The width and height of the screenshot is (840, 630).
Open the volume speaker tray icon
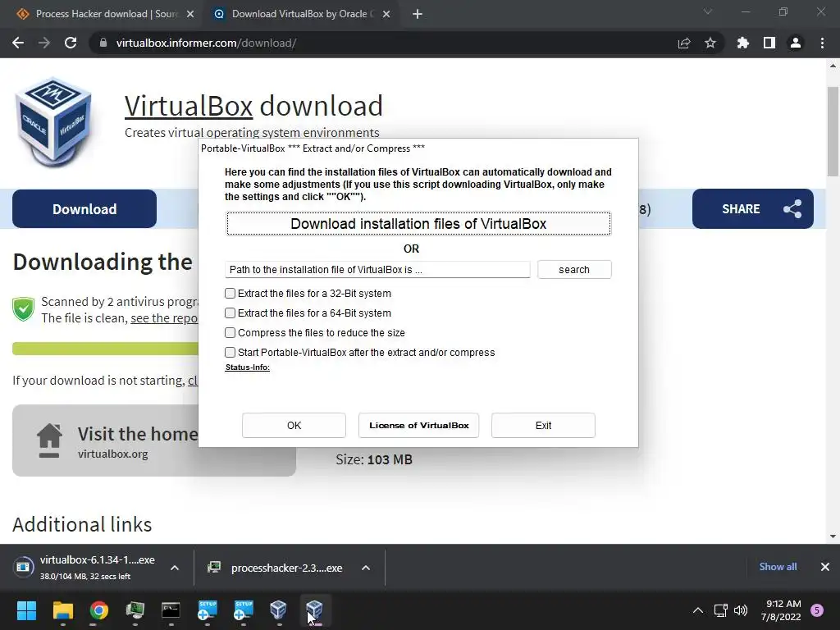click(x=741, y=610)
